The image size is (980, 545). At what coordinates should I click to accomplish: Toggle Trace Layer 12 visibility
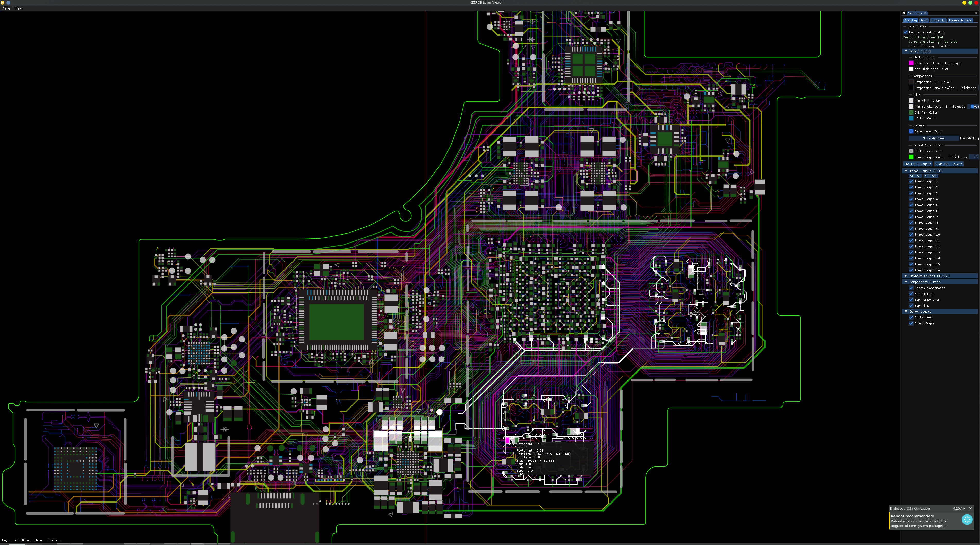[x=911, y=246]
